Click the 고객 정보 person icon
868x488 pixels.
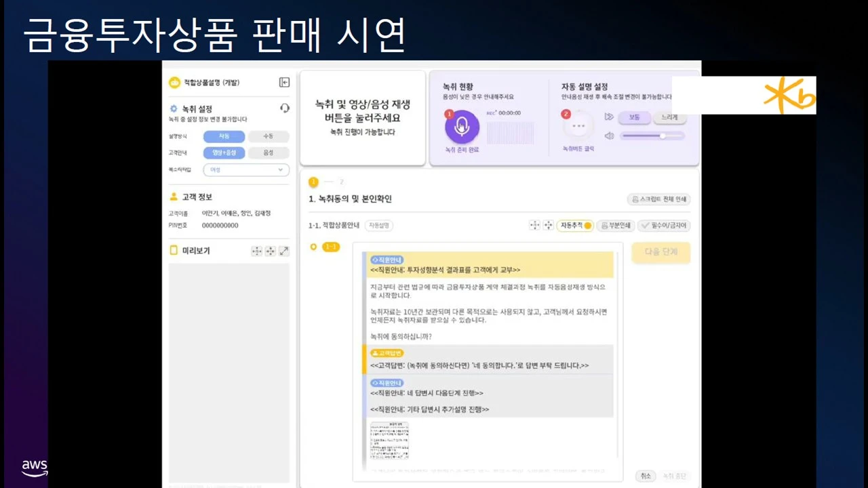point(174,197)
